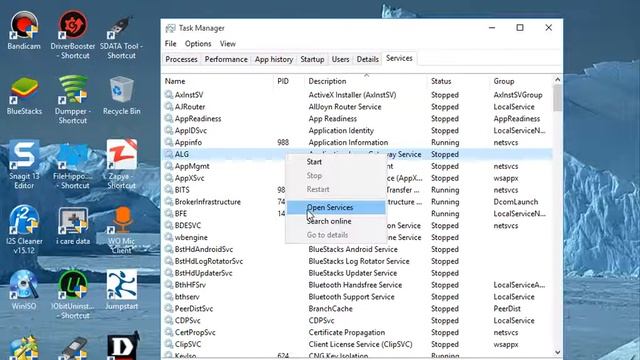Open Dumpper shortcut icon
Screen dimensions: 640x360
click(x=73, y=99)
